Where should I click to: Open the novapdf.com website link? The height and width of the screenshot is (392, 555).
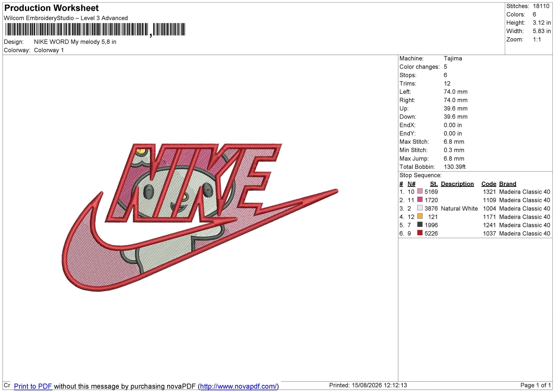[238, 386]
